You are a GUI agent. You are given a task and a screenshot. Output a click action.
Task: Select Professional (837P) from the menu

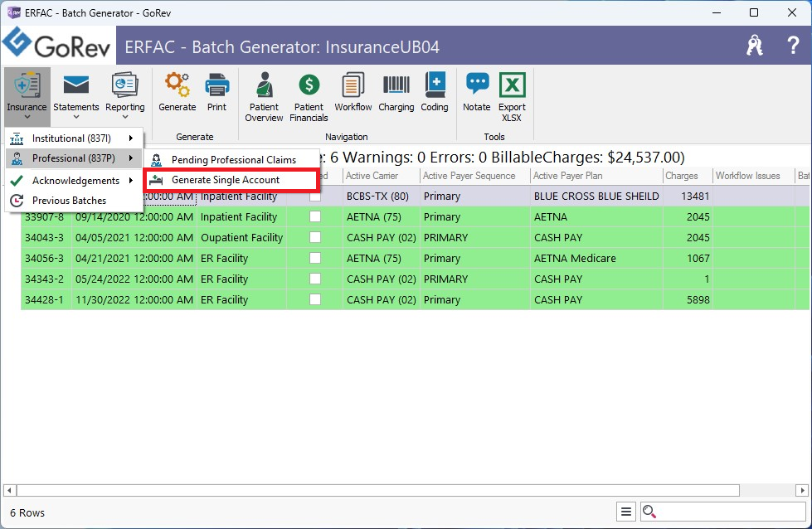[74, 158]
